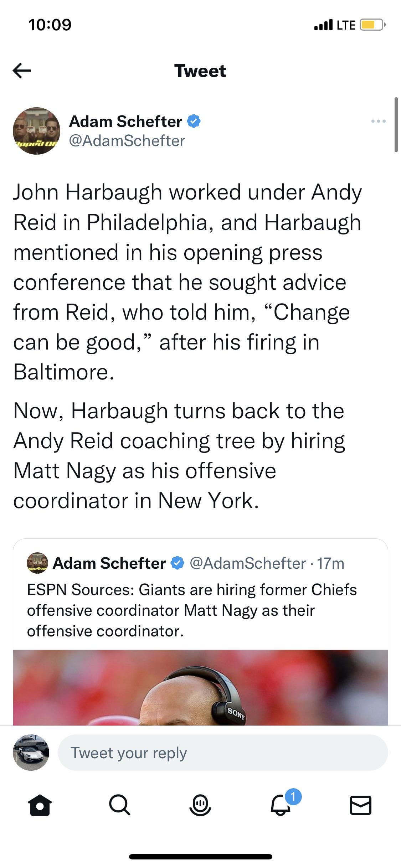Open the @AdamSchefter handle link
The height and width of the screenshot is (868, 401).
tap(127, 141)
